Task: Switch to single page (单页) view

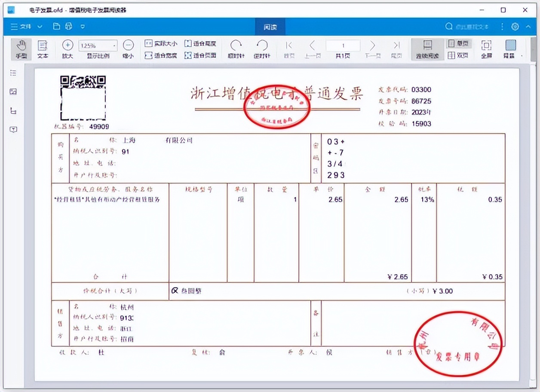Action: click(458, 43)
